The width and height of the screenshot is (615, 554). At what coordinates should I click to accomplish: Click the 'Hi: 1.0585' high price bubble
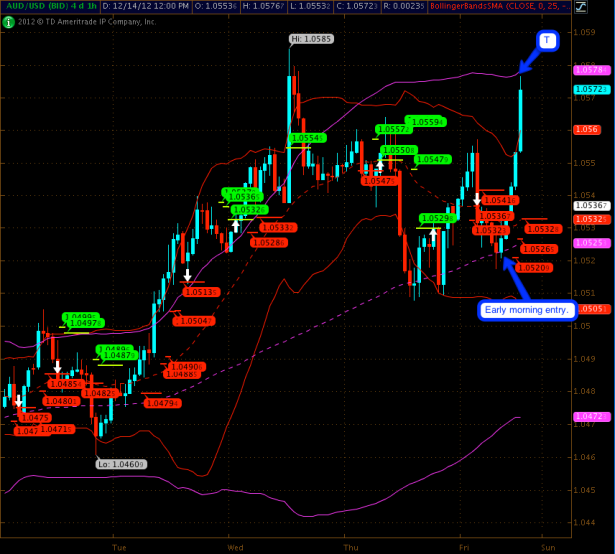tap(311, 39)
